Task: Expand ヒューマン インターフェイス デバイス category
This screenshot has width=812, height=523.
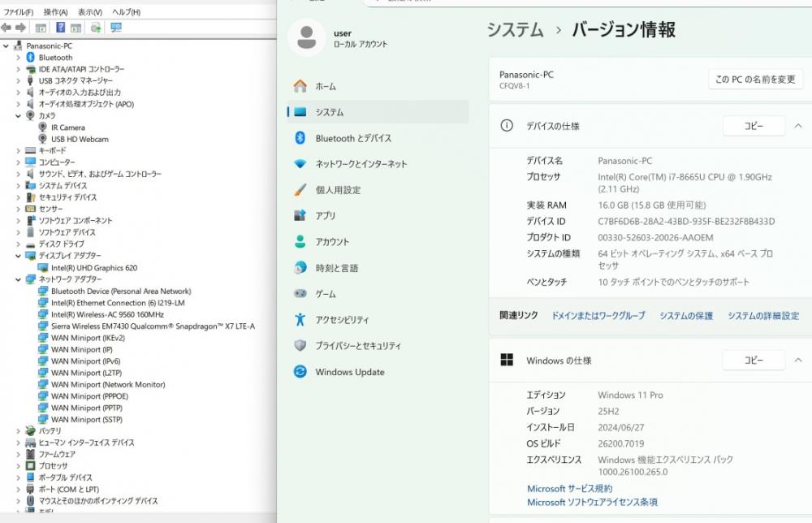Action: (x=18, y=443)
